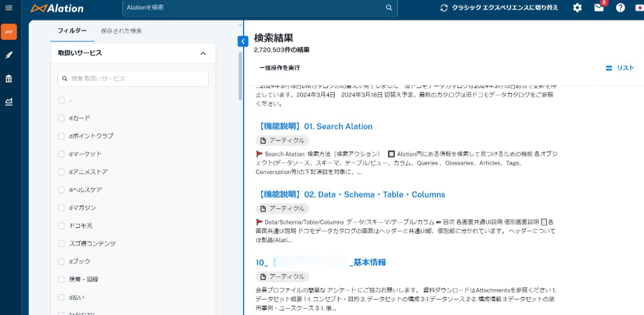The height and width of the screenshot is (315, 644).
Task: Click the magnifier icon in service filter search
Action: click(x=65, y=79)
